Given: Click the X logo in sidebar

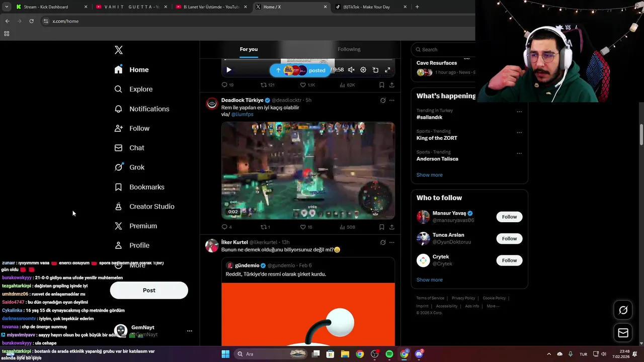Looking at the screenshot, I should point(119,50).
